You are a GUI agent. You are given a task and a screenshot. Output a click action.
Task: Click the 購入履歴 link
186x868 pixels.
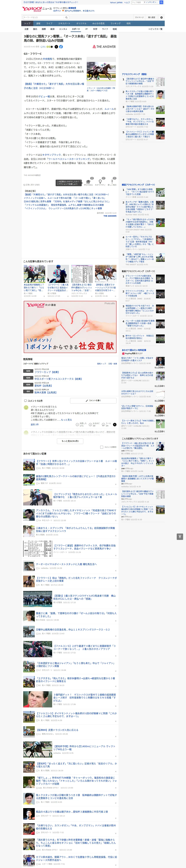[x=152, y=17]
